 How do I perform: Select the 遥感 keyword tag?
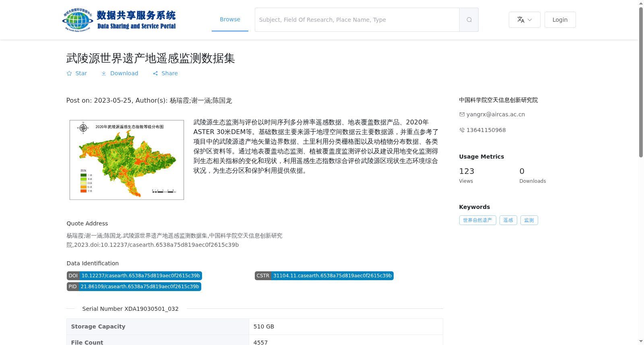click(x=508, y=220)
